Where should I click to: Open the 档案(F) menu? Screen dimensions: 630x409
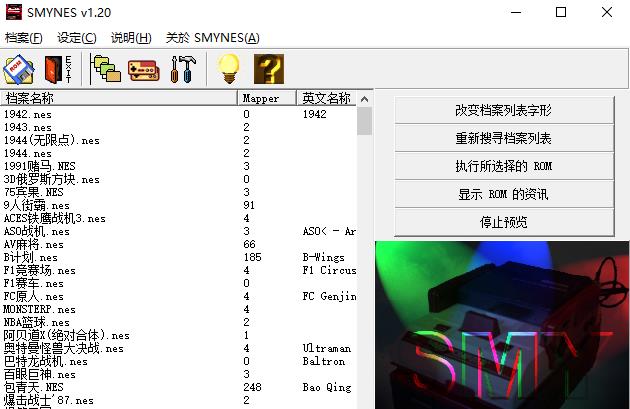pyautogui.click(x=24, y=38)
